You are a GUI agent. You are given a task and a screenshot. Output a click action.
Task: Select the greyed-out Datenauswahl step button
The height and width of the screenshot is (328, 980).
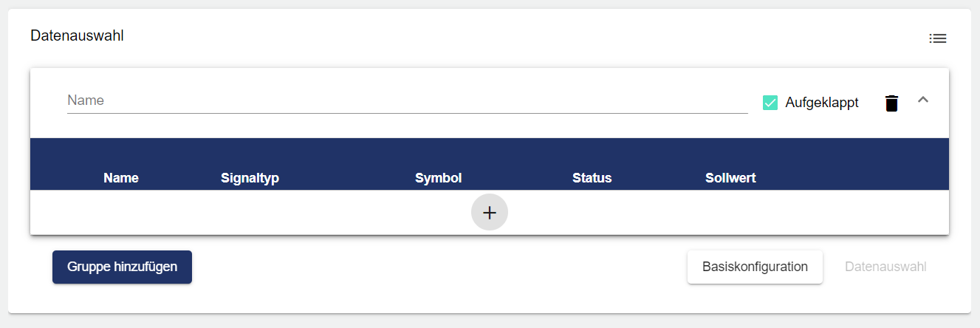885,267
